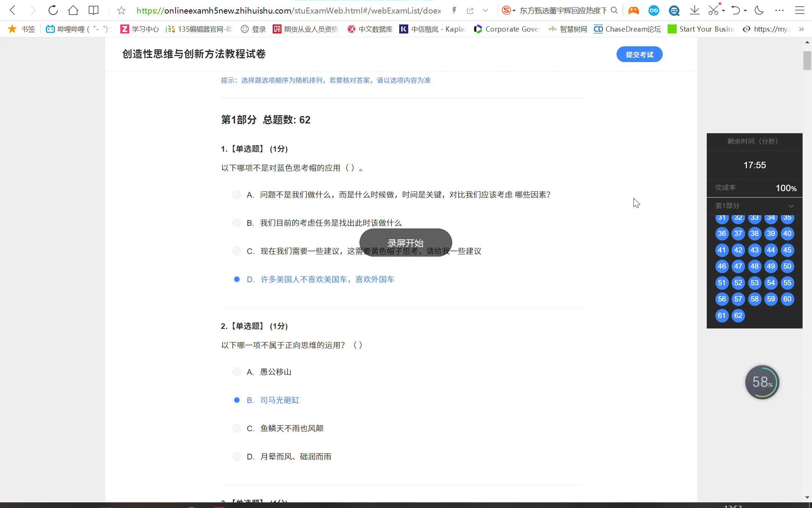Open the game controller extension icon
Viewport: 812px width, 508px height.
633,11
